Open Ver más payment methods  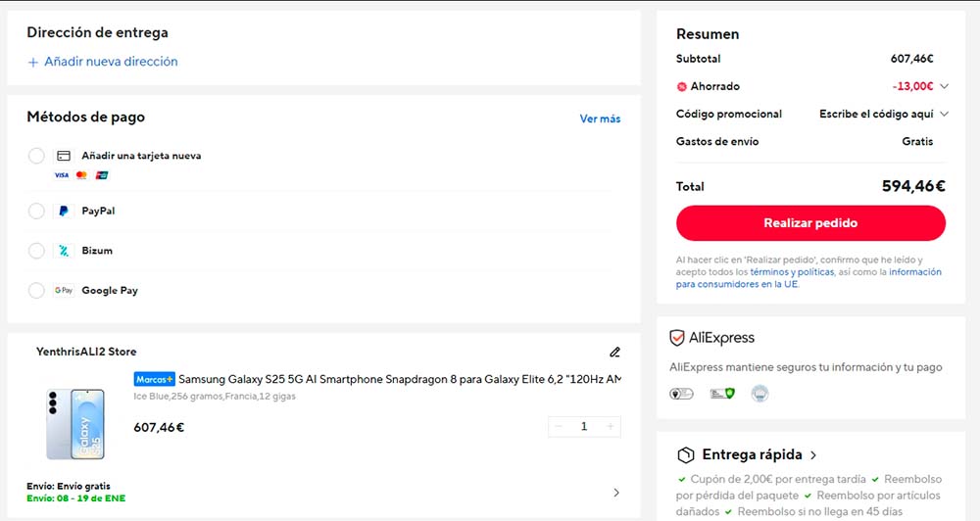tap(600, 118)
